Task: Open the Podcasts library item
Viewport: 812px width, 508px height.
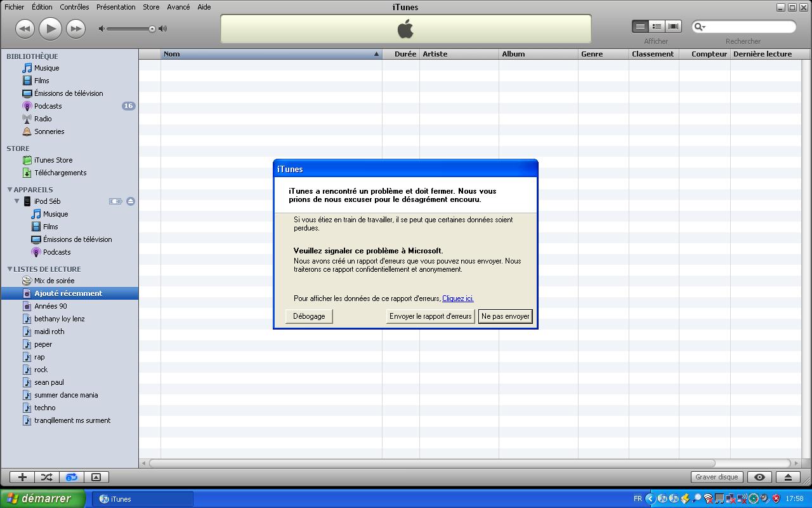Action: (48, 106)
